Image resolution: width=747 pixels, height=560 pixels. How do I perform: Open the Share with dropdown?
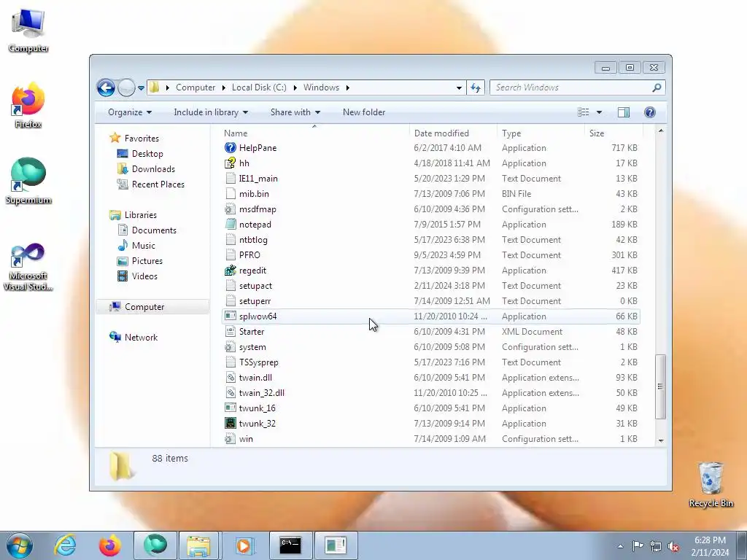295,112
